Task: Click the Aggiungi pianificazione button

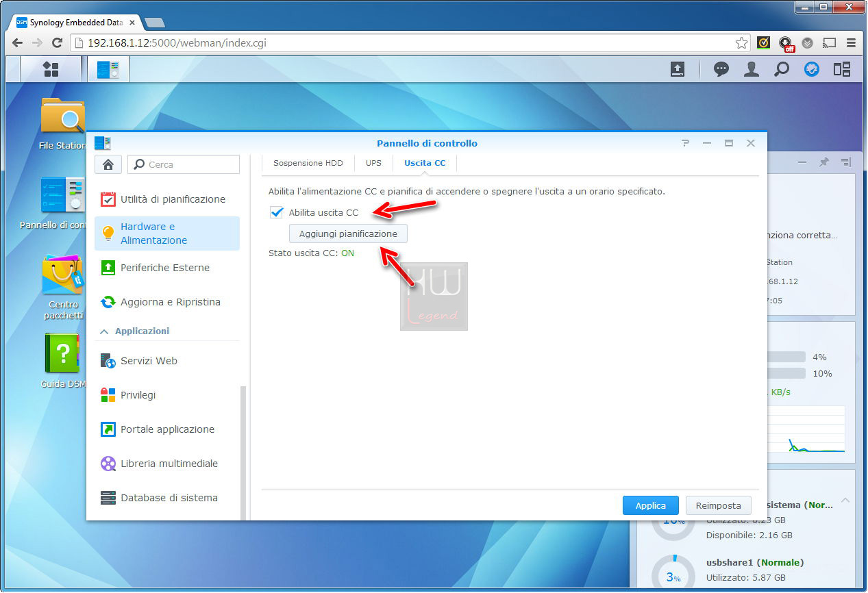Action: 348,234
